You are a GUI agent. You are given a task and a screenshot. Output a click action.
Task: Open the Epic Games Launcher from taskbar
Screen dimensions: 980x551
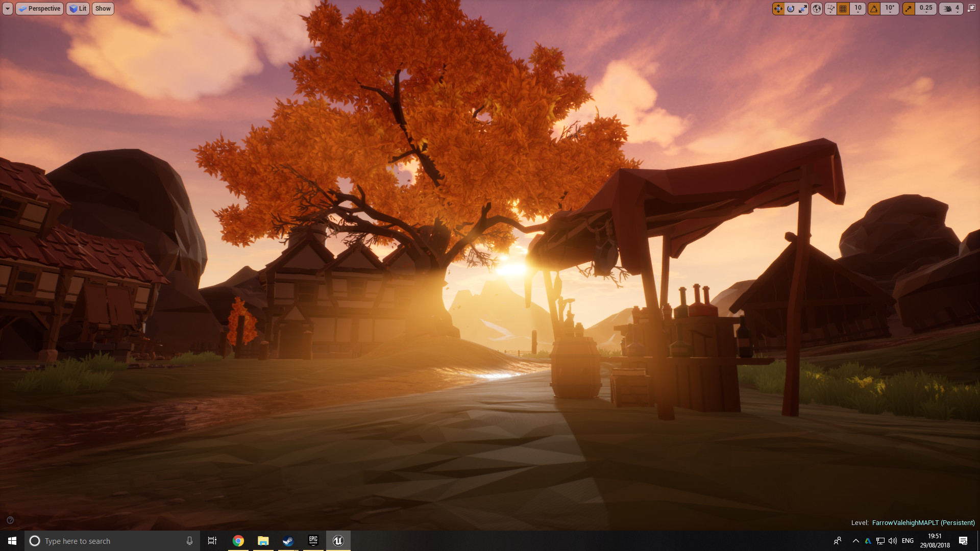[x=313, y=540]
